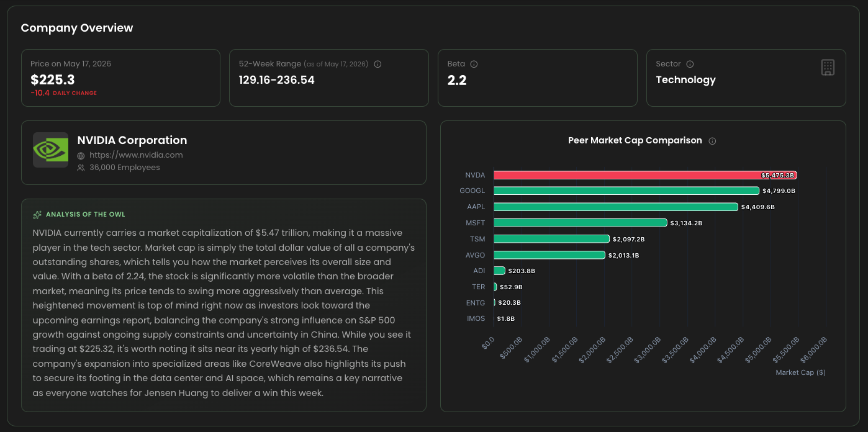The width and height of the screenshot is (868, 432).
Task: Click the Technology sector value
Action: pos(685,79)
